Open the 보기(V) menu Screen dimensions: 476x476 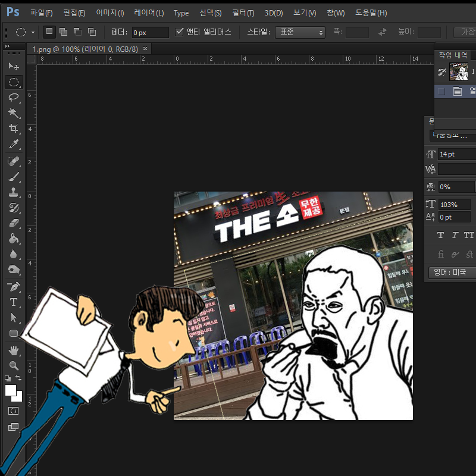tap(305, 12)
